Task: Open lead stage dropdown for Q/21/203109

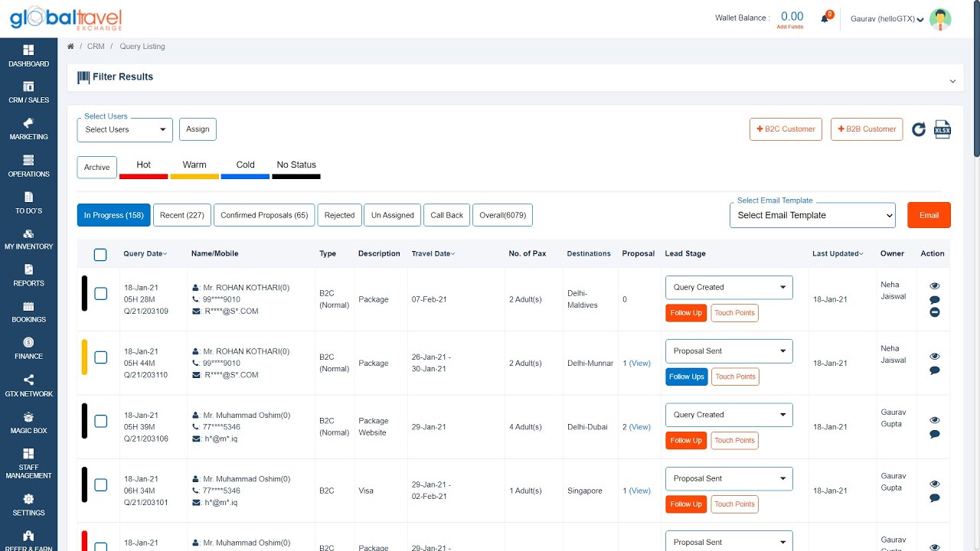Action: tap(729, 288)
